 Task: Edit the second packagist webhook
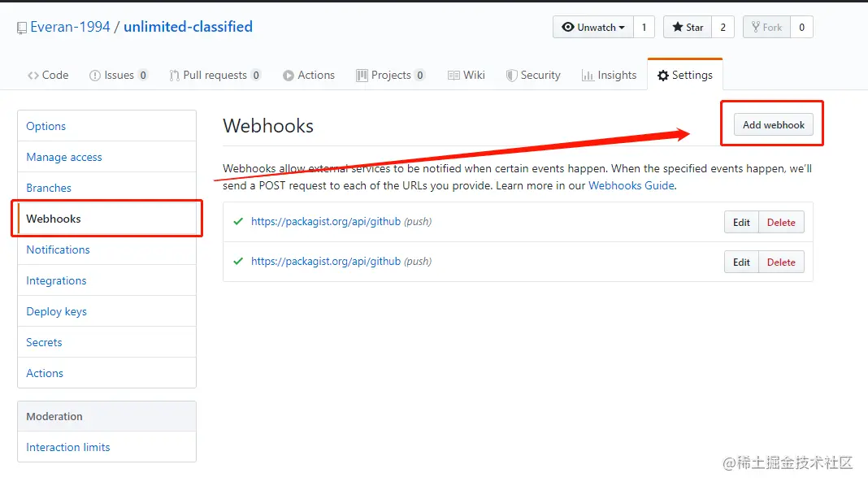click(x=741, y=263)
